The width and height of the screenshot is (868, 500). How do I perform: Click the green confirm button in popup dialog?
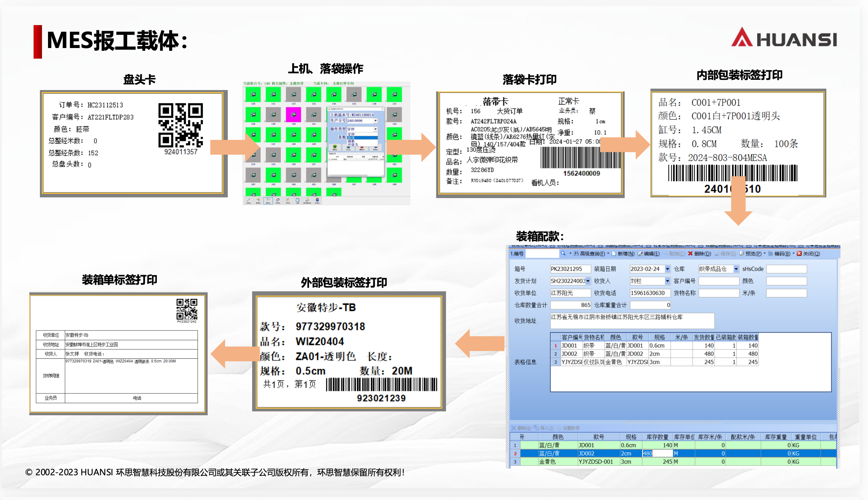(x=335, y=147)
